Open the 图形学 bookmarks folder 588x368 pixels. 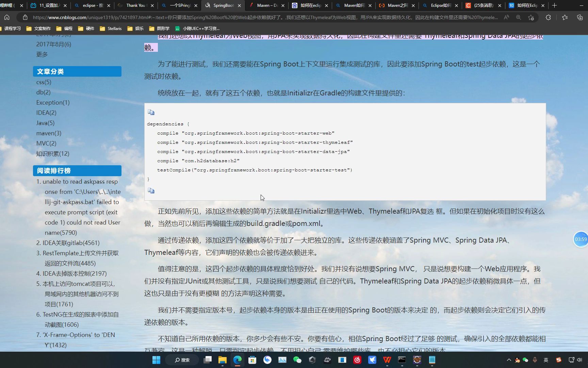159,29
